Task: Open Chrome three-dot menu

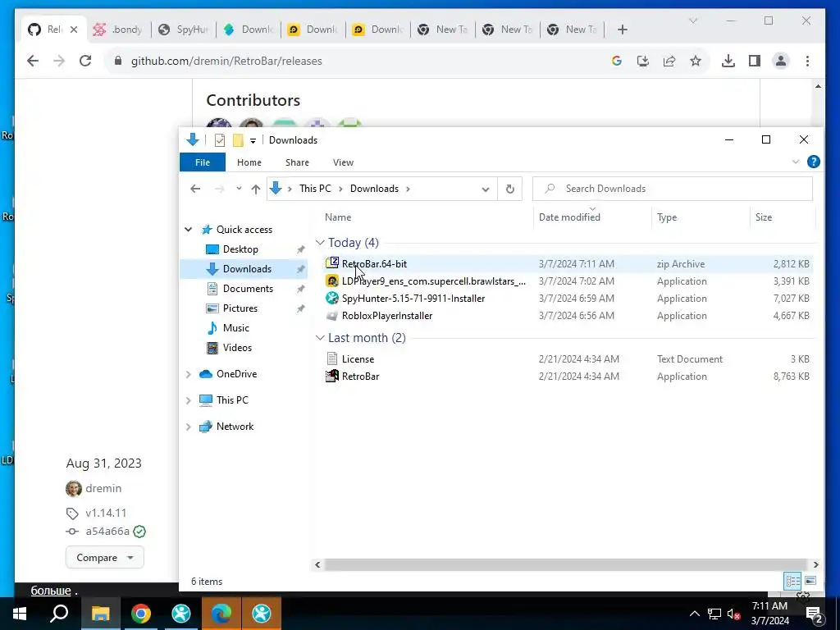Action: coord(807,61)
